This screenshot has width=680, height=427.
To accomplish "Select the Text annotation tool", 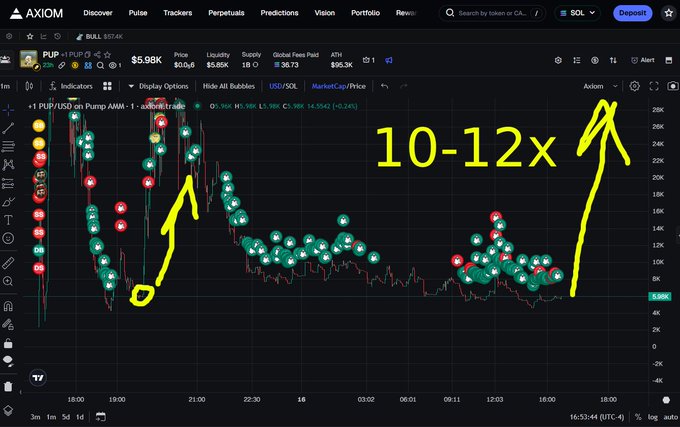I will pos(8,220).
